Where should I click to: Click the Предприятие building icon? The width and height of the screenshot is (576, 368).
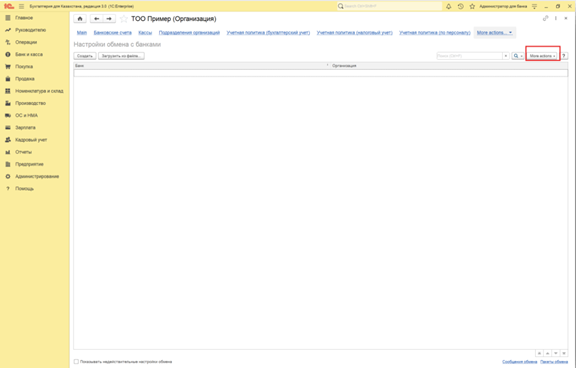pos(8,164)
